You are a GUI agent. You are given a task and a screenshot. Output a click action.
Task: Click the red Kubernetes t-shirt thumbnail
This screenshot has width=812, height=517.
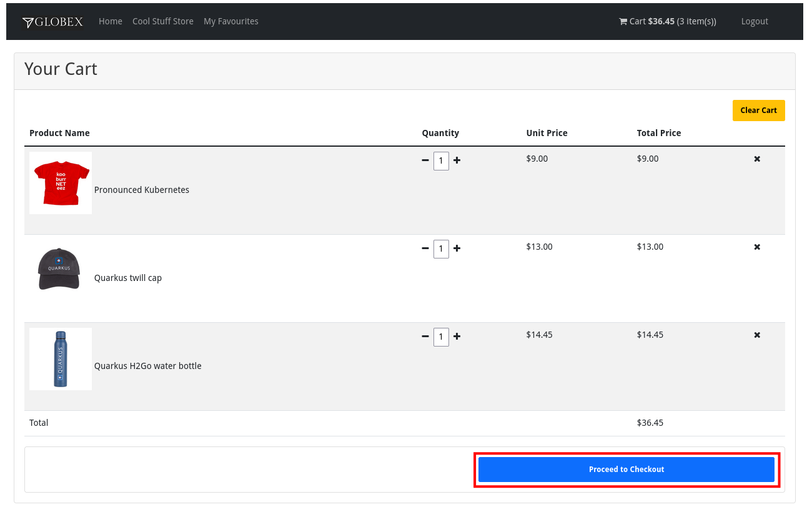coord(61,183)
